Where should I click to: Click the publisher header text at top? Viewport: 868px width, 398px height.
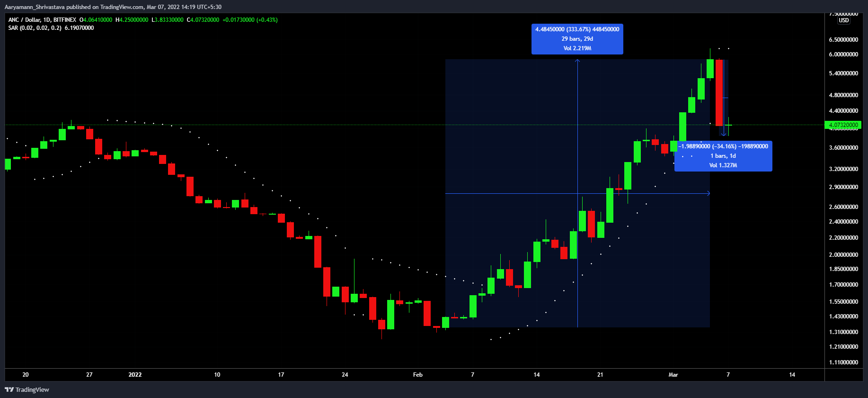113,7
